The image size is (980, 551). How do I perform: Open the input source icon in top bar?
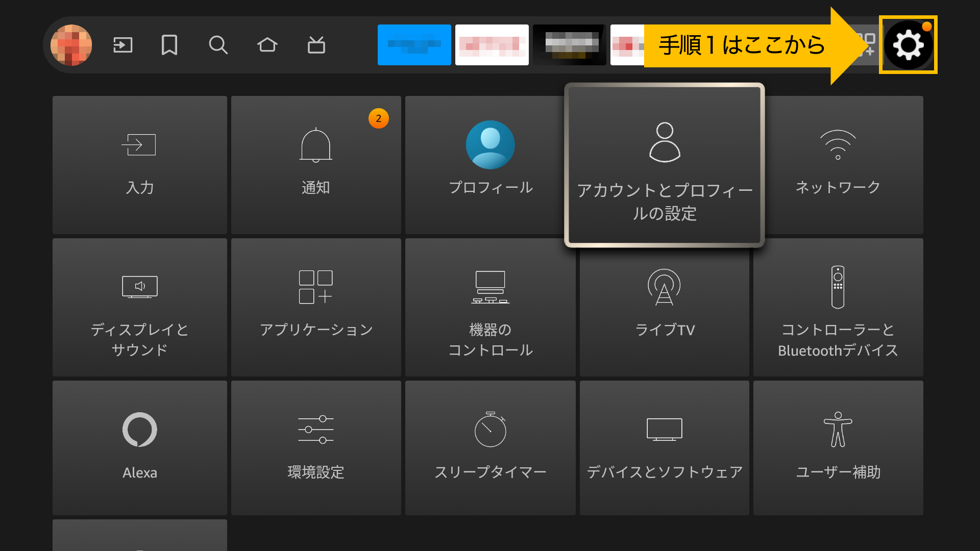click(122, 45)
